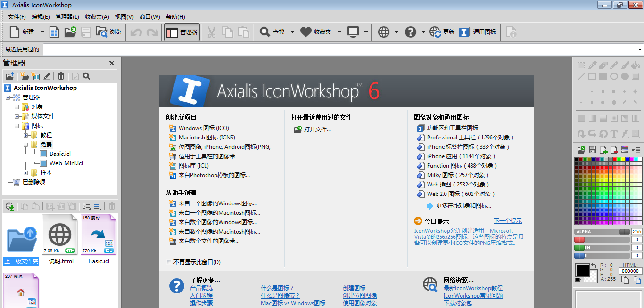The height and width of the screenshot is (308, 644).
Task: Click 产品概览 link
Action: [201, 288]
